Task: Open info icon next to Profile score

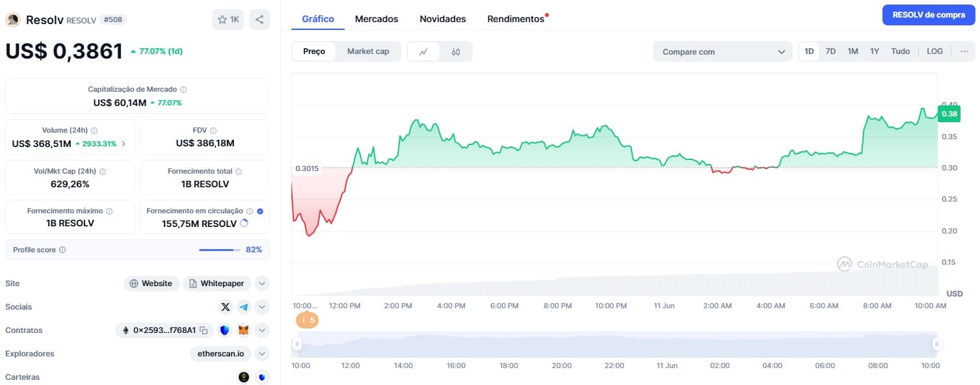Action: tap(62, 250)
